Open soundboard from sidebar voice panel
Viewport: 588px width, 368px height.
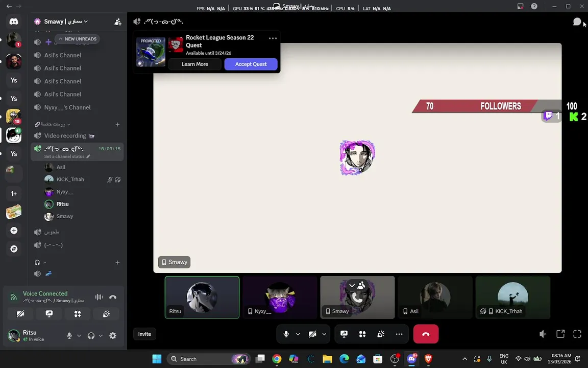[107, 314]
